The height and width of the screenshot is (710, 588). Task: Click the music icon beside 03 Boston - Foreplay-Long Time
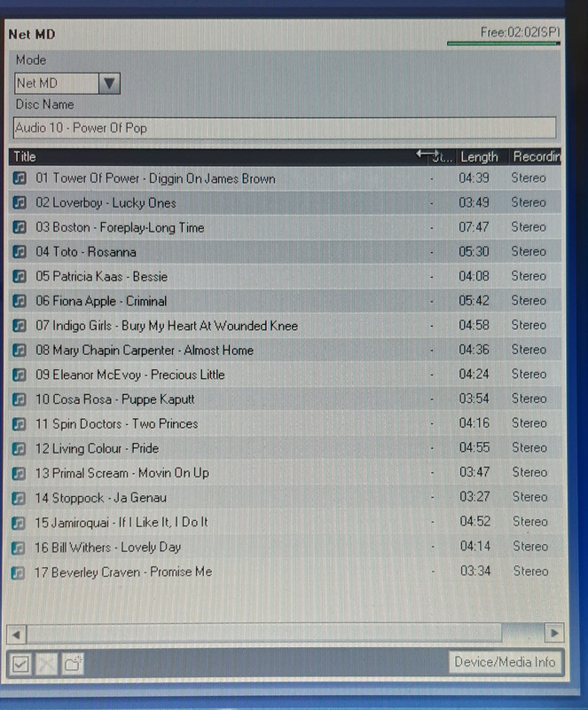(x=20, y=227)
